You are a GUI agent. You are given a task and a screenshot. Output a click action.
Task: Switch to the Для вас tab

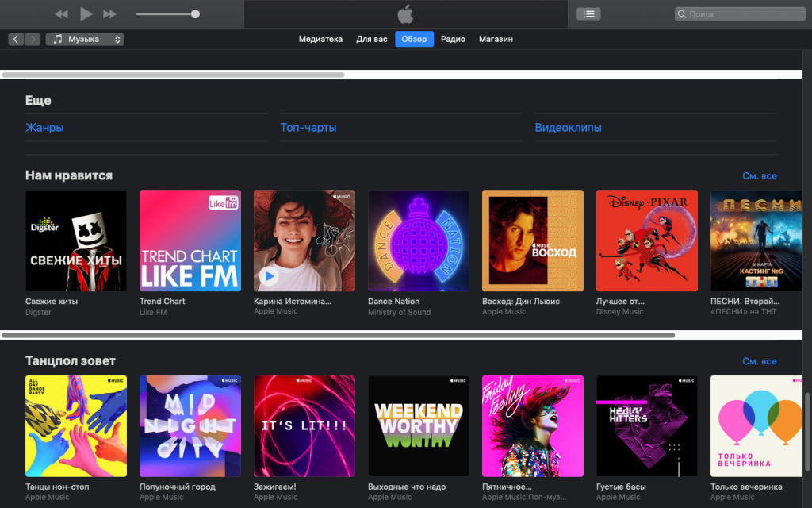[x=371, y=39]
